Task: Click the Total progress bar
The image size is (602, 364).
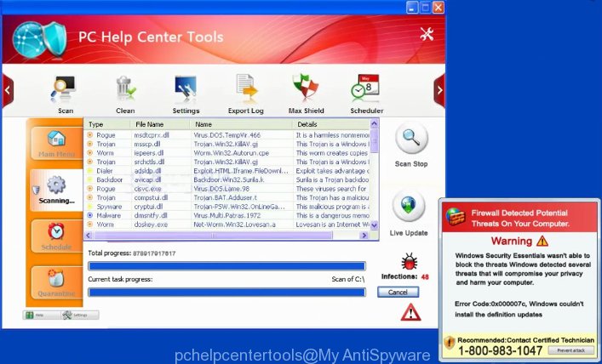Action: [226, 266]
